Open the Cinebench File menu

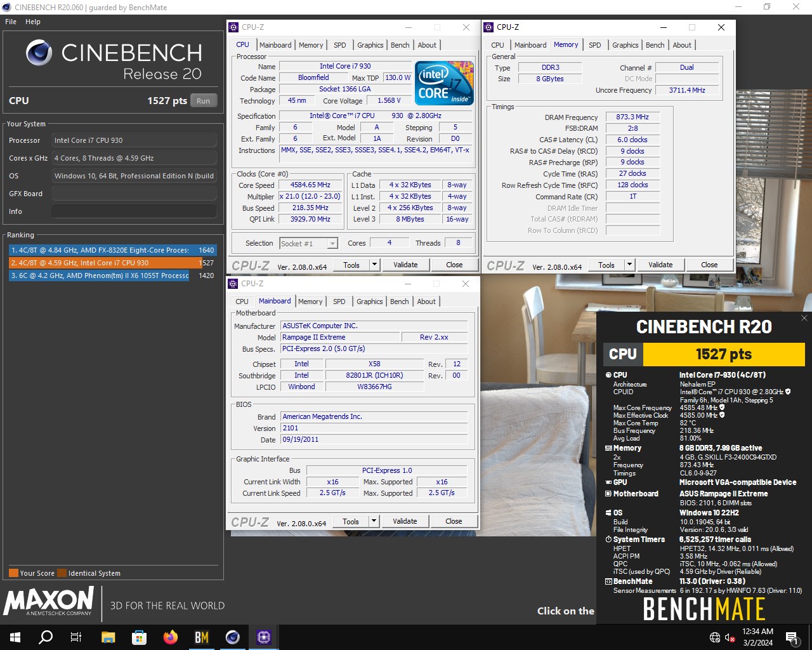pyautogui.click(x=11, y=22)
